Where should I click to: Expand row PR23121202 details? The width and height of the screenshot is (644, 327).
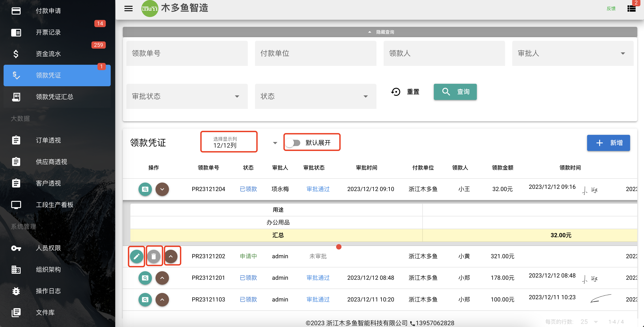[x=171, y=256]
